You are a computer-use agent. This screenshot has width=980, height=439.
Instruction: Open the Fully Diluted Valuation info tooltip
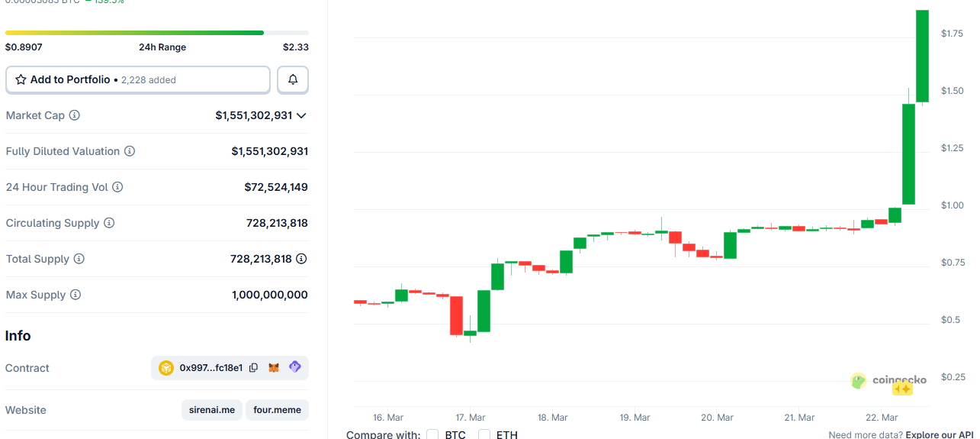(x=130, y=151)
